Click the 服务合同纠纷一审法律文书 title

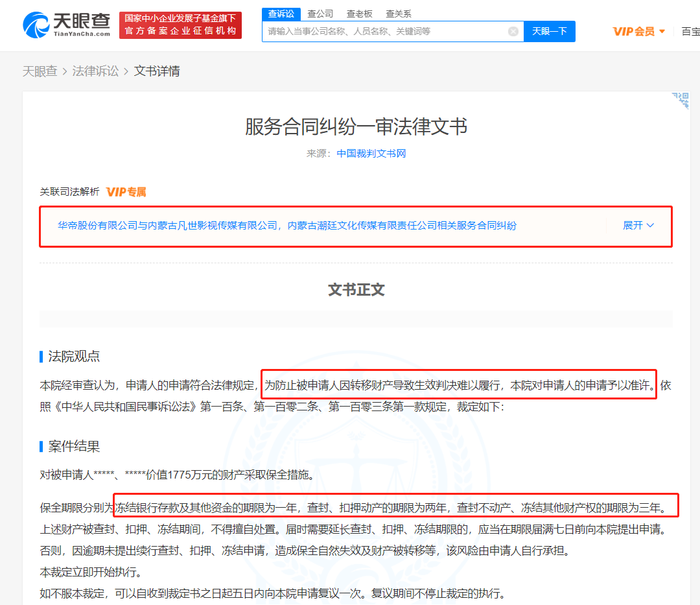click(356, 127)
